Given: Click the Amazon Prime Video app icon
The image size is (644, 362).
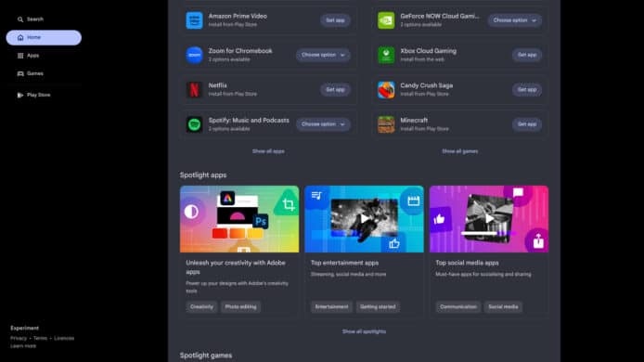Looking at the screenshot, I should click(194, 20).
